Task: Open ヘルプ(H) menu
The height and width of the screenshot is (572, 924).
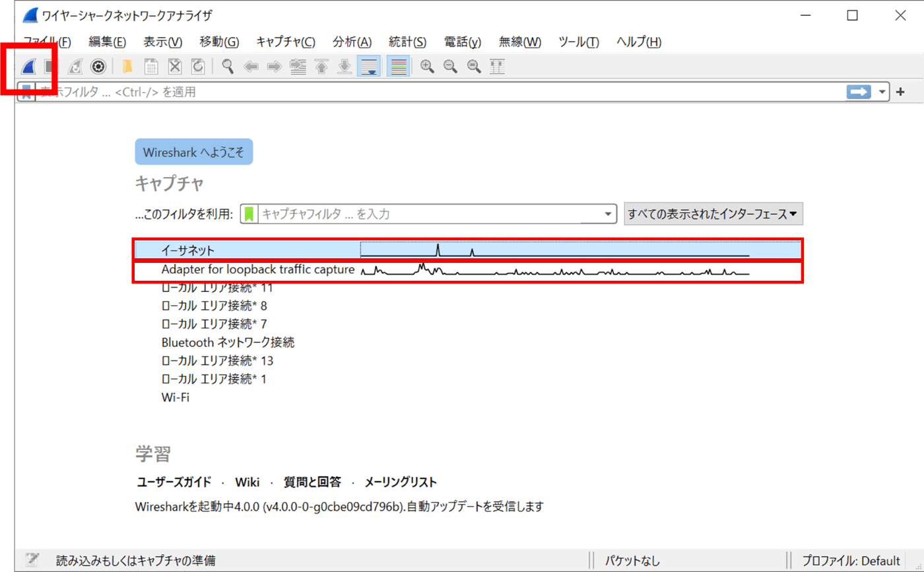Action: (x=639, y=42)
